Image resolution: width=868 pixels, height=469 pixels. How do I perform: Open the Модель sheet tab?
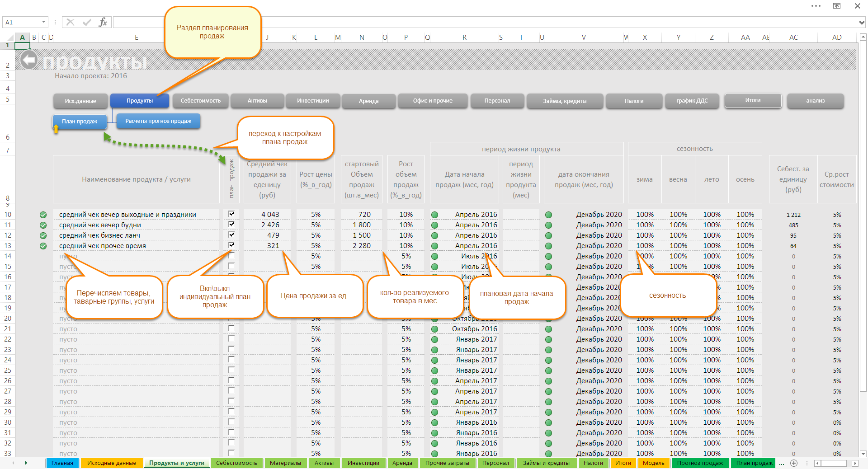point(654,463)
